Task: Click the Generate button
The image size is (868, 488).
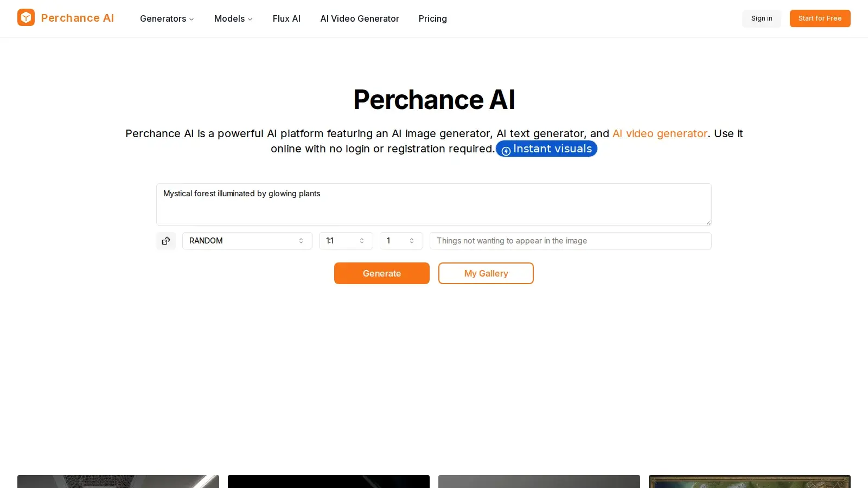Action: [381, 273]
